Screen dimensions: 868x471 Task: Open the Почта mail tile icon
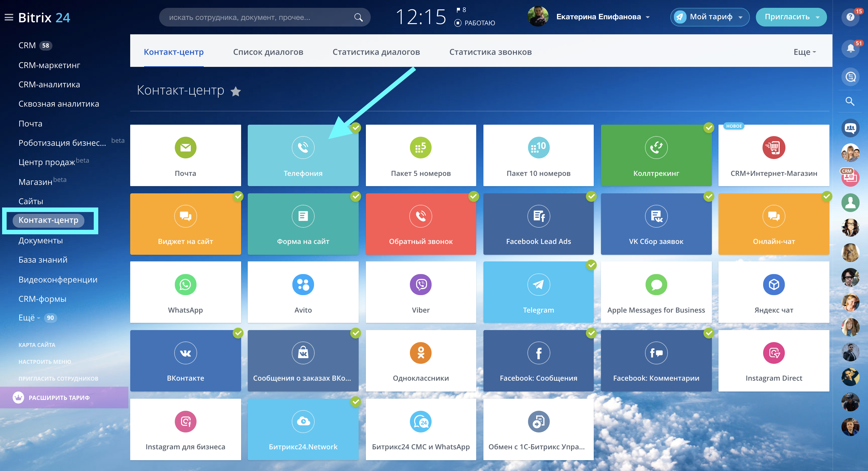(185, 148)
